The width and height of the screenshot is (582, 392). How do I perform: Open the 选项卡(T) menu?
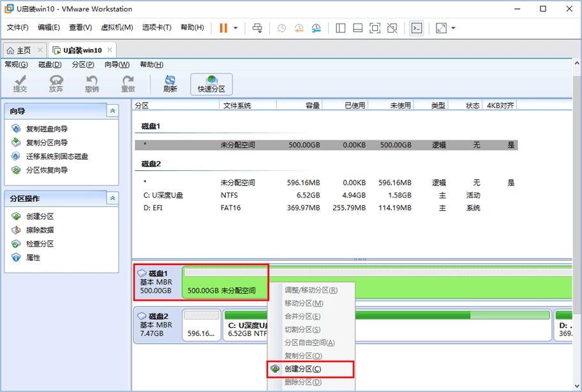coord(156,27)
